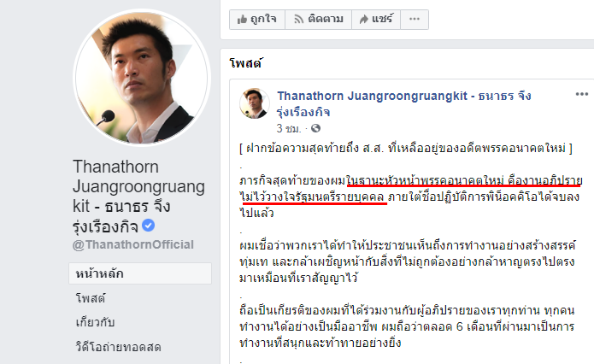Open the large profile picture of Thanathorn
Screen dimensions: 594x364
click(x=140, y=77)
